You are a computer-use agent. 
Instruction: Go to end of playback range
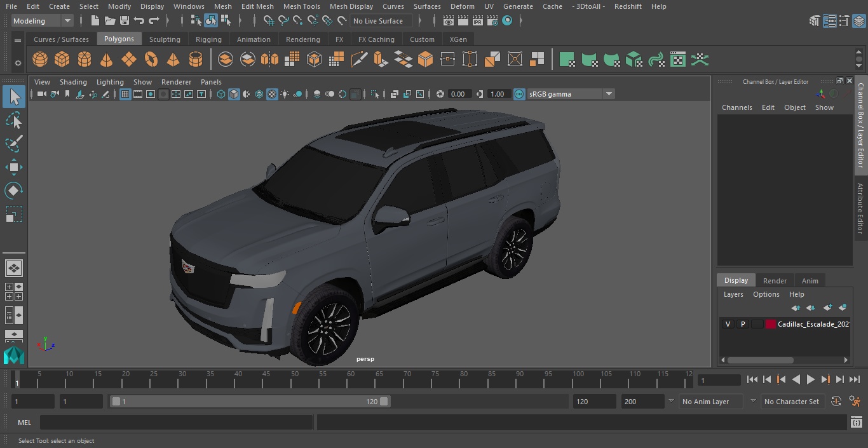[x=855, y=379]
